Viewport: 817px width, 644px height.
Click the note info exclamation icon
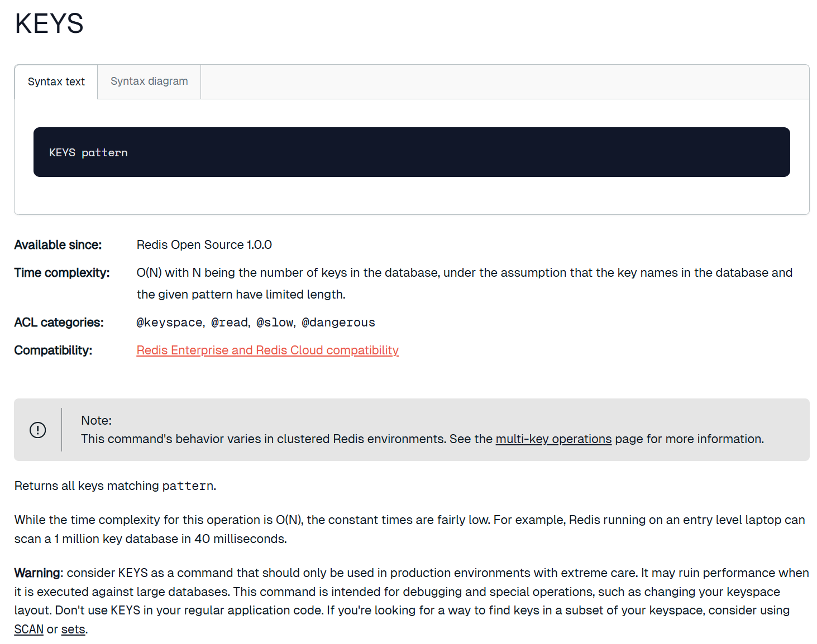tap(38, 430)
